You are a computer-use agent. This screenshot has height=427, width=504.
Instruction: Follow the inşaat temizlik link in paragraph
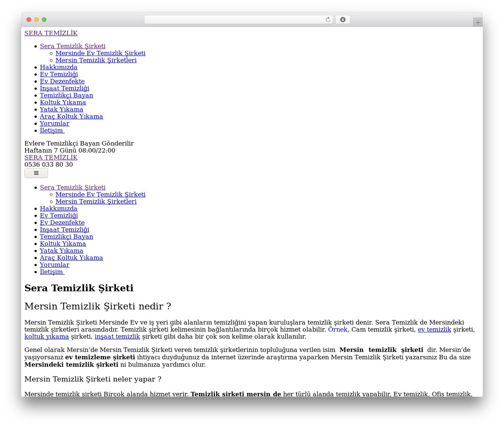point(117,337)
